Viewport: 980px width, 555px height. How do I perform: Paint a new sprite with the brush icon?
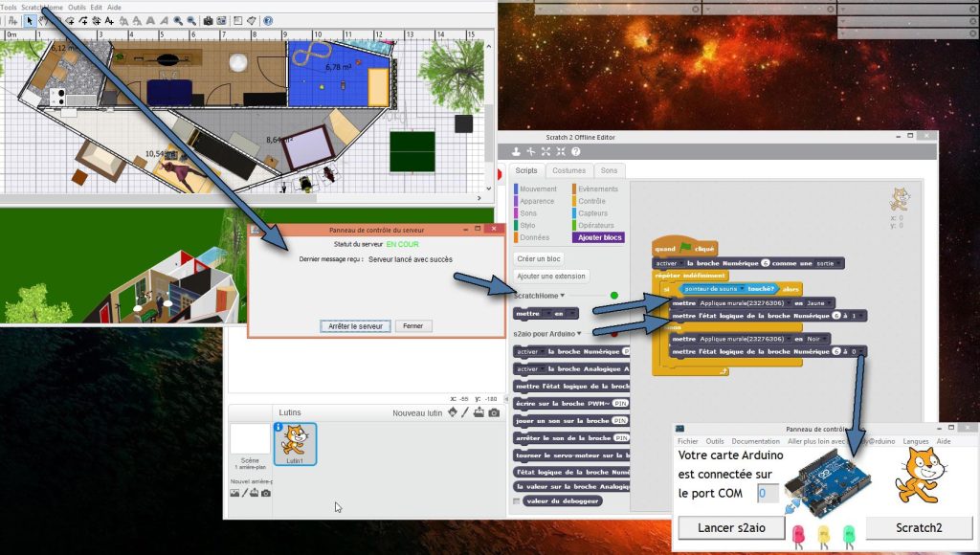click(465, 412)
